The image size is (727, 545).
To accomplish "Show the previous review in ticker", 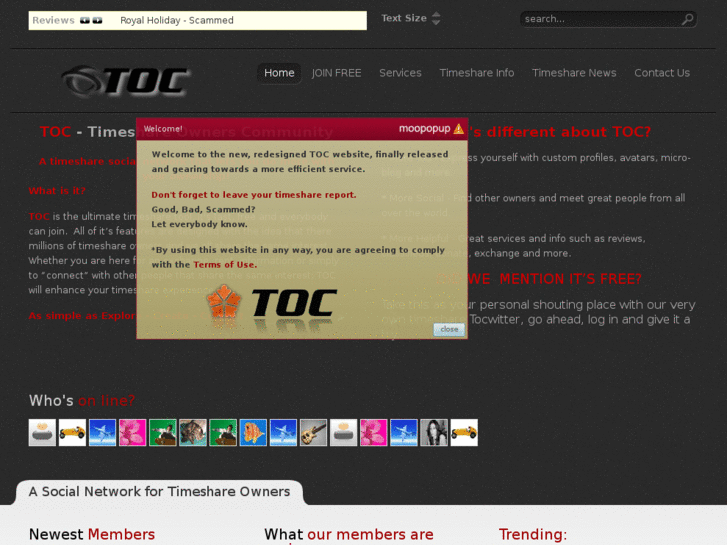I will (85, 20).
